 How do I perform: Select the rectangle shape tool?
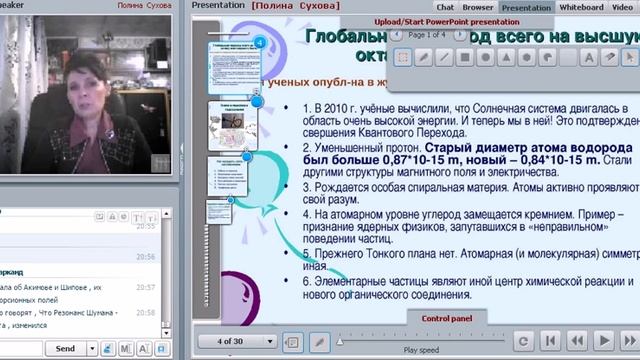click(x=465, y=57)
